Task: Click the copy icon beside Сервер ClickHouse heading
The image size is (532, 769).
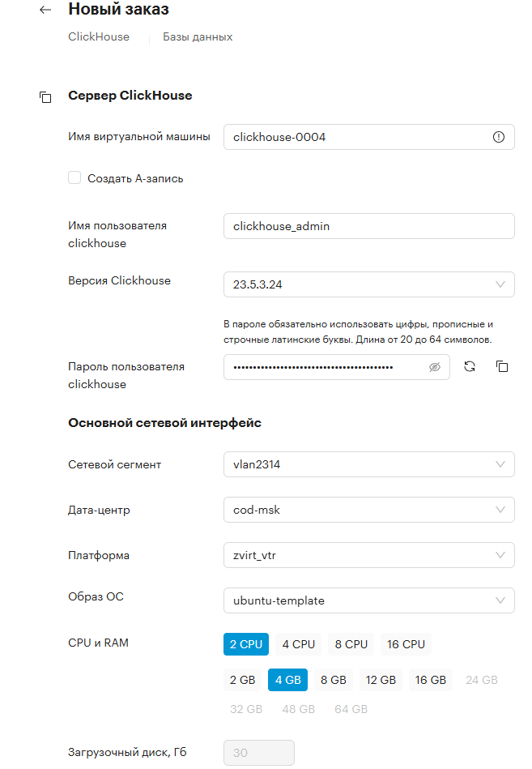Action: [45, 97]
